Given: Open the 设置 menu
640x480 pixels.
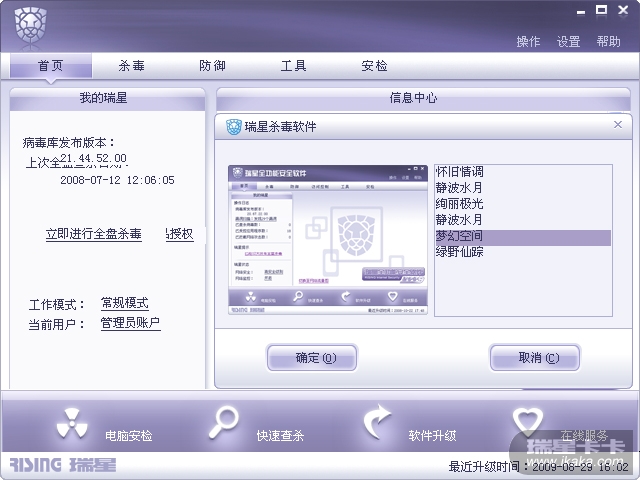Looking at the screenshot, I should point(568,41).
